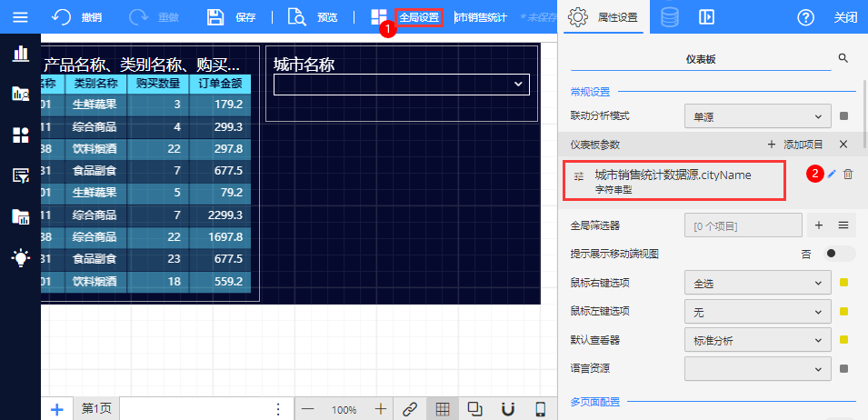Open the layout panel icon tab
This screenshot has width=868, height=420.
706,17
